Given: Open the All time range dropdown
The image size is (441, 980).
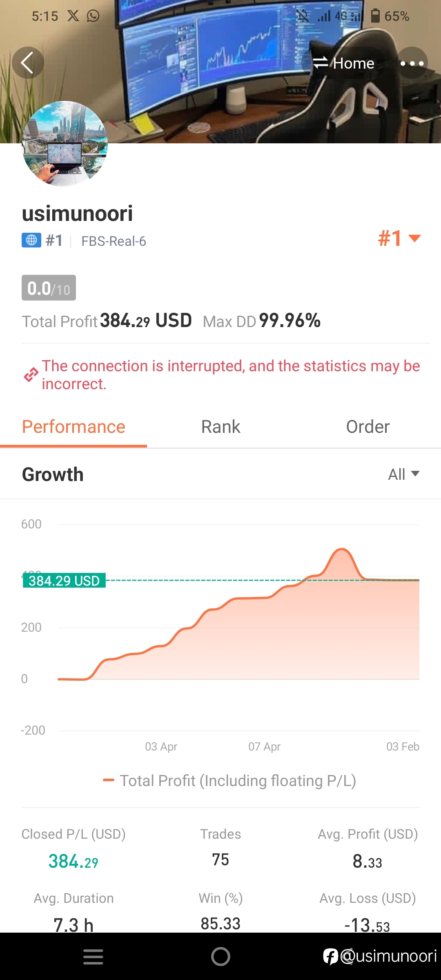Looking at the screenshot, I should point(403,474).
